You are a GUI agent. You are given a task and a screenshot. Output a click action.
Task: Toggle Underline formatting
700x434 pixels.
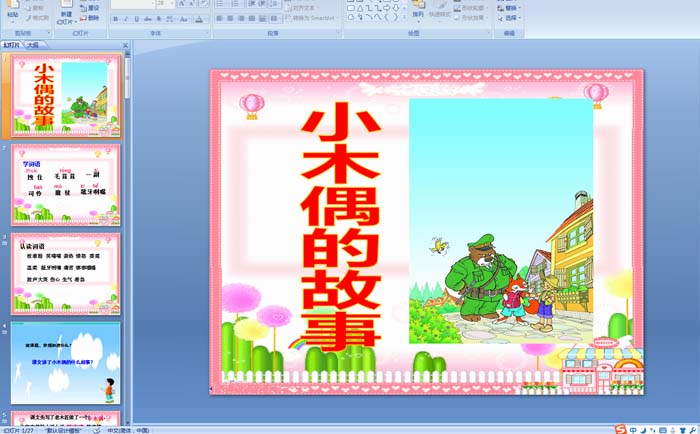(137, 19)
